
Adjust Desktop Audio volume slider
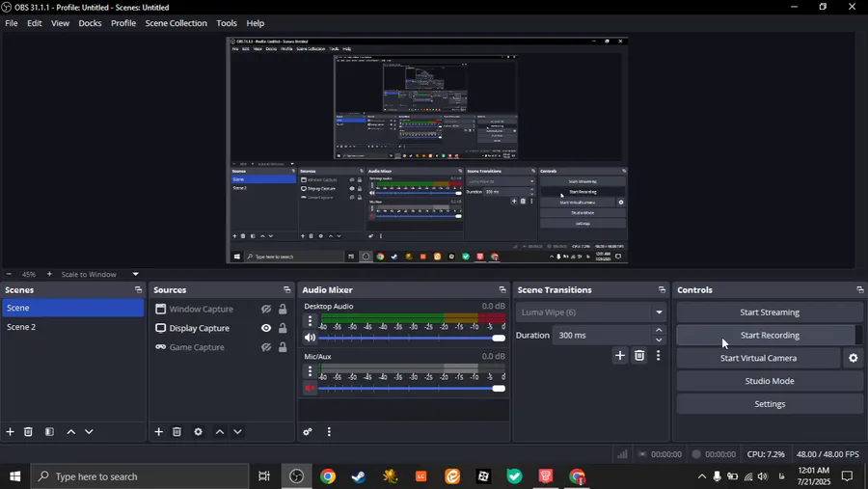coord(412,338)
